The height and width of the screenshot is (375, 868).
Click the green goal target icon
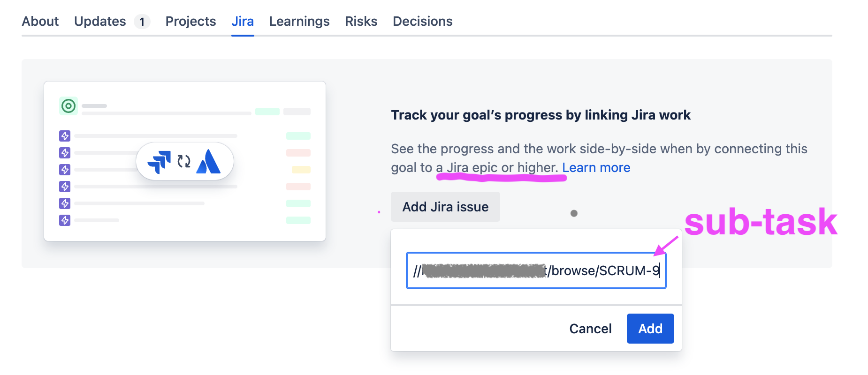coord(69,106)
